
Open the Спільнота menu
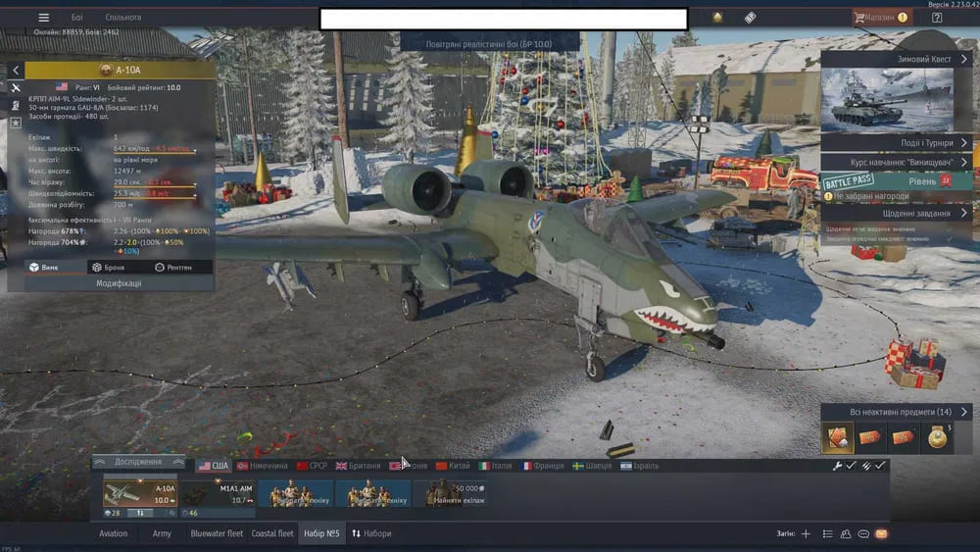(x=122, y=18)
